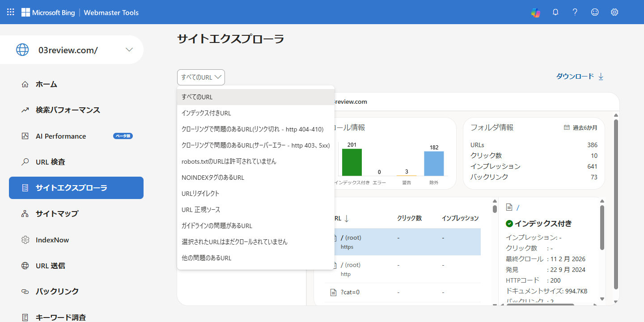Open the apps grid launcher icon
The image size is (644, 322).
[x=10, y=12]
